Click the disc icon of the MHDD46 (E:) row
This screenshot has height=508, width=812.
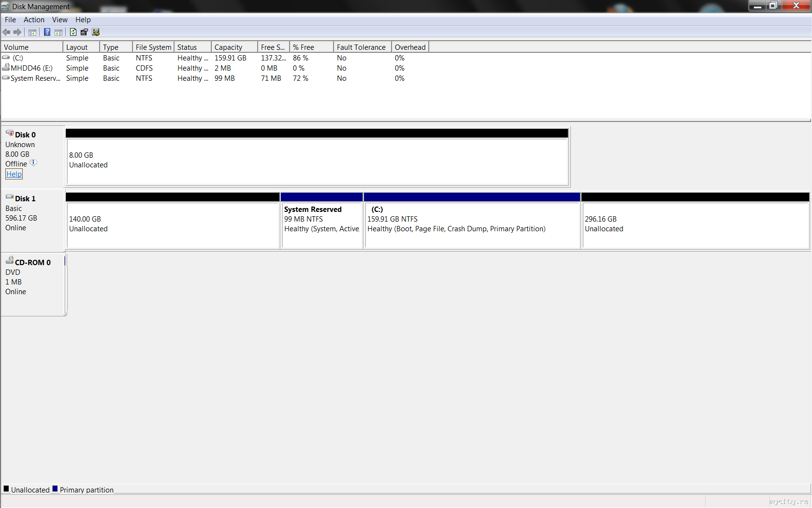coord(6,67)
